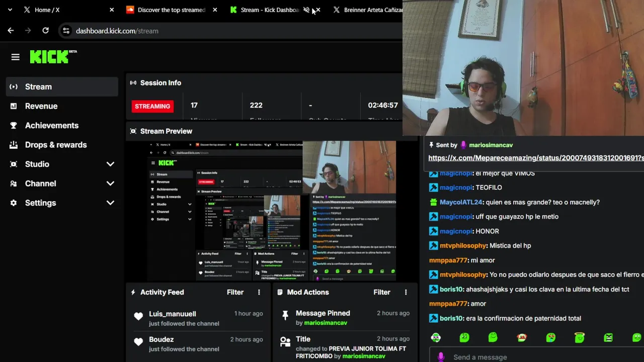Click the Achievements trophy icon
The width and height of the screenshot is (644, 362).
pos(14,125)
